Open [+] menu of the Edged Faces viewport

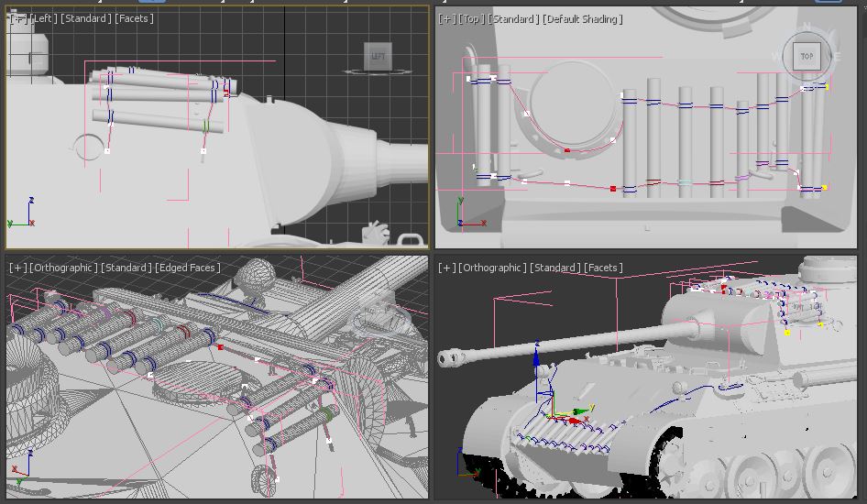(17, 268)
